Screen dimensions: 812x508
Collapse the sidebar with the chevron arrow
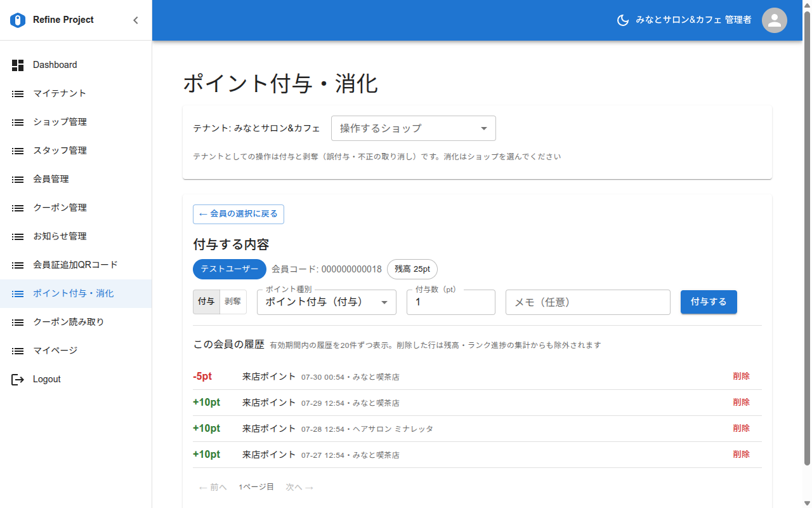point(135,20)
